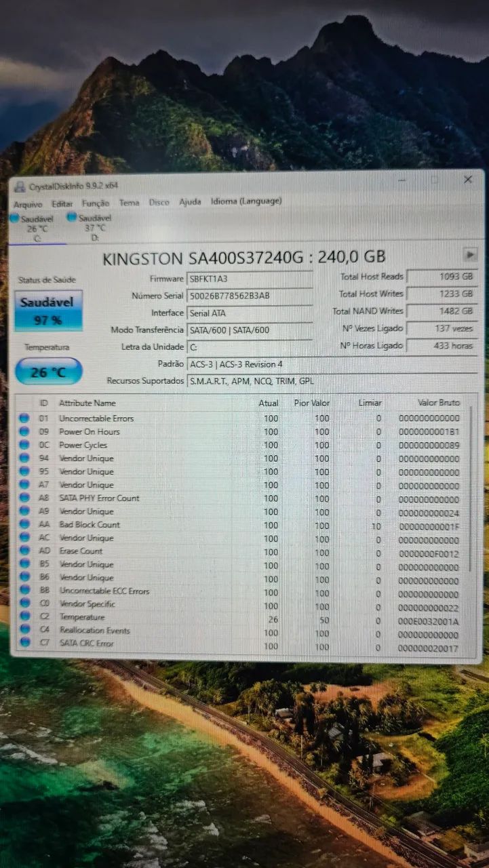Click Total NAND Writes value 1482 GB

point(442,311)
